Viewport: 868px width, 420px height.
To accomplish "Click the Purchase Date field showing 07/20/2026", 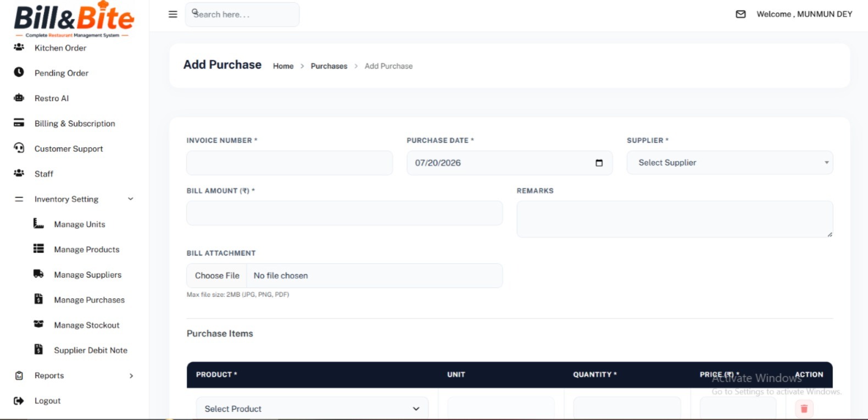I will (509, 163).
